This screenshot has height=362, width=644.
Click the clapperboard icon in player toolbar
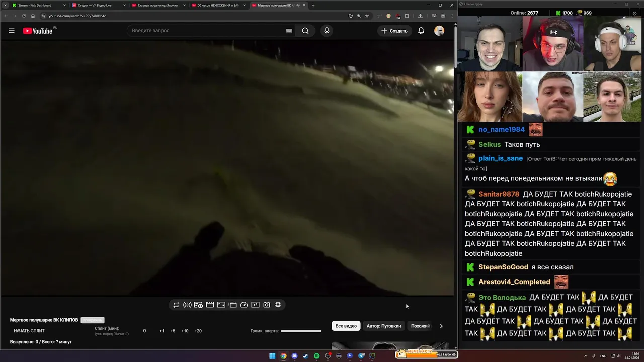210,305
